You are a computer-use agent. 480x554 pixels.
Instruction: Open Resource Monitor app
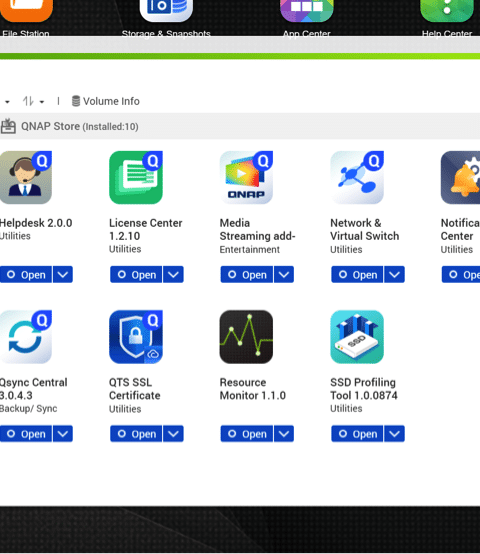click(247, 434)
